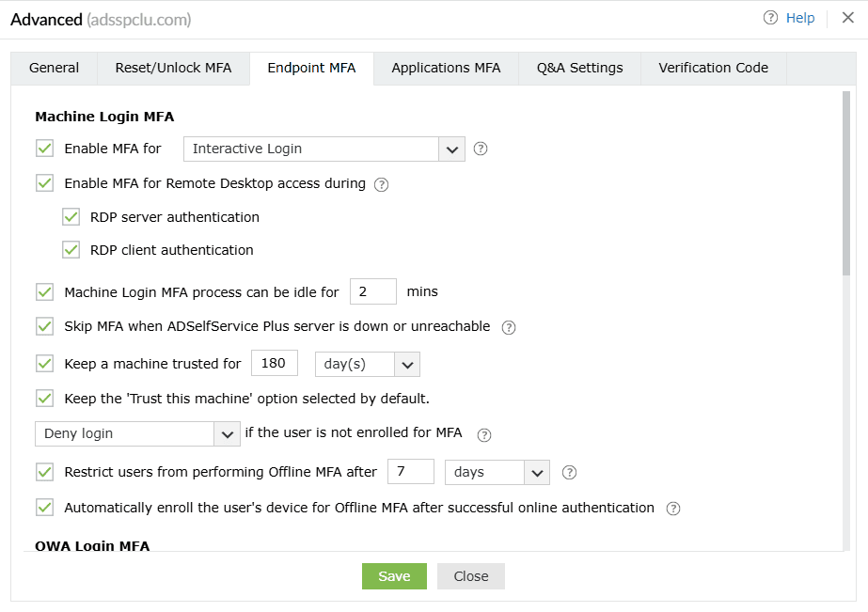Toggle RDP client authentication checkbox
The height and width of the screenshot is (612, 868).
pos(71,250)
